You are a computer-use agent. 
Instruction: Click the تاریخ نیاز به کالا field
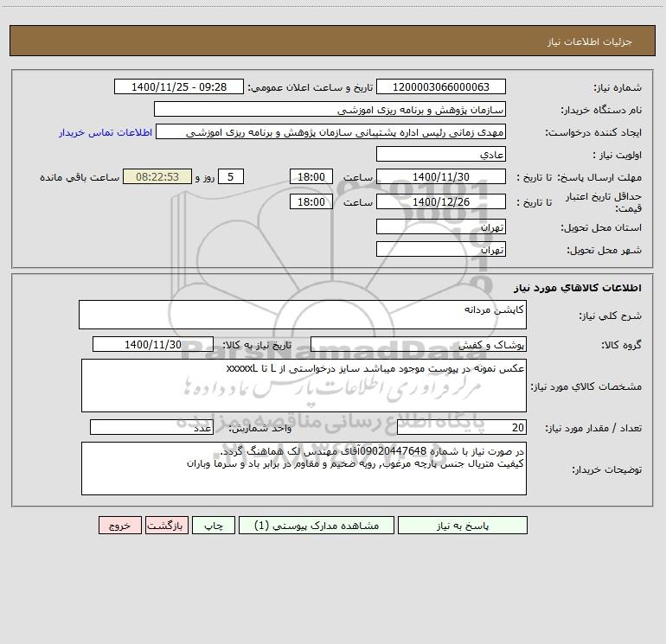153,344
